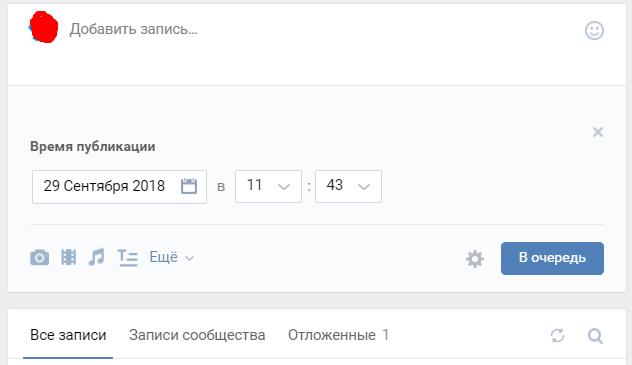Search posts with magnifier icon

click(x=595, y=336)
